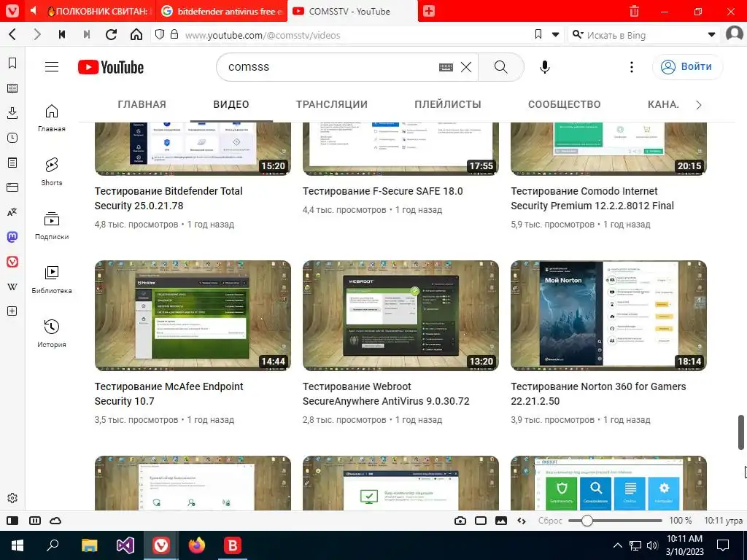Open the Windows Start menu
This screenshot has width=747, height=560.
[x=18, y=545]
